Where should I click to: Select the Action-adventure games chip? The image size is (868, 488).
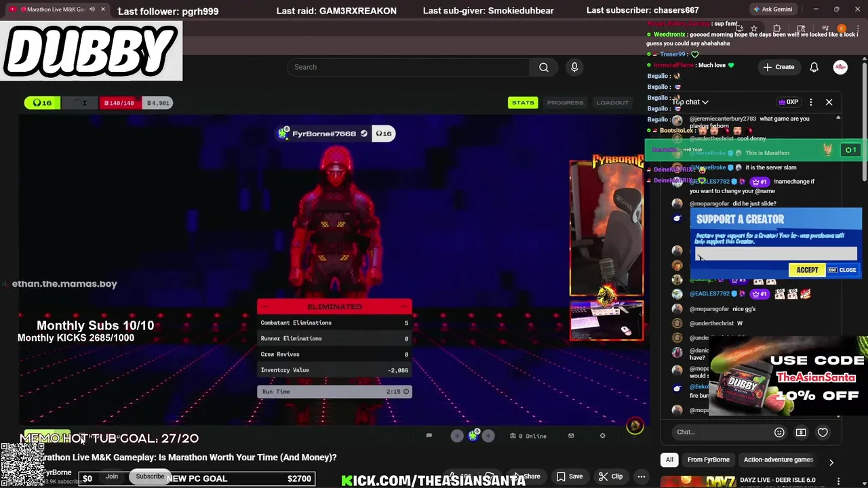(x=778, y=460)
